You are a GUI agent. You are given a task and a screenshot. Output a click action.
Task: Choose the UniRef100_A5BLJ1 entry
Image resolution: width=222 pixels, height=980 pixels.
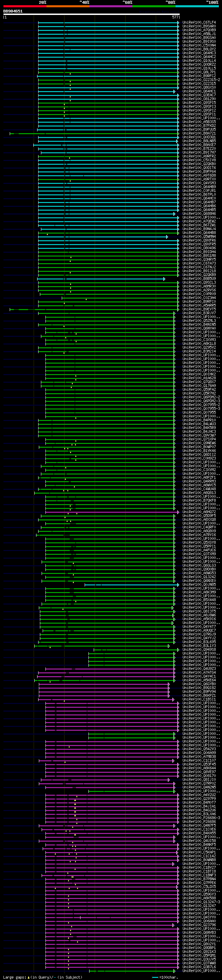[199, 34]
